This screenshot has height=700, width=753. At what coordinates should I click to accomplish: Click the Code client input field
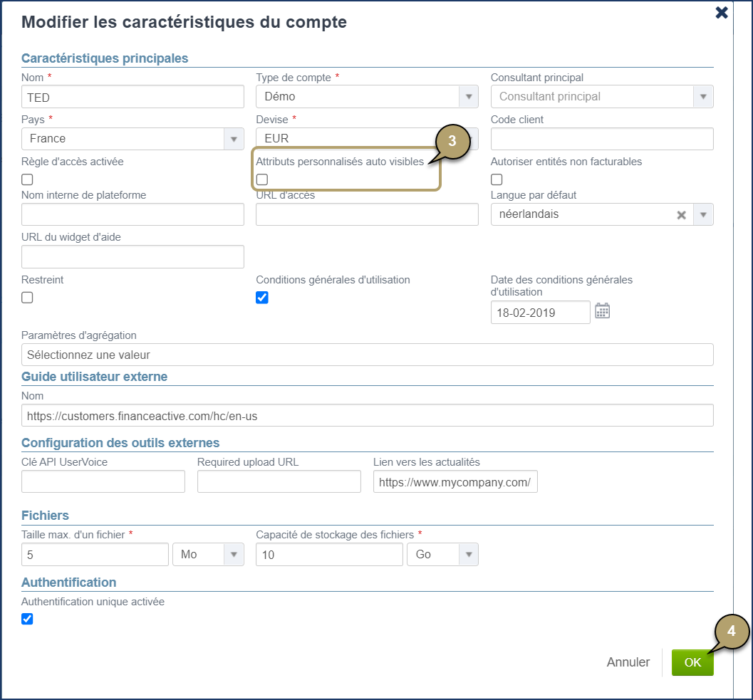[x=602, y=139]
